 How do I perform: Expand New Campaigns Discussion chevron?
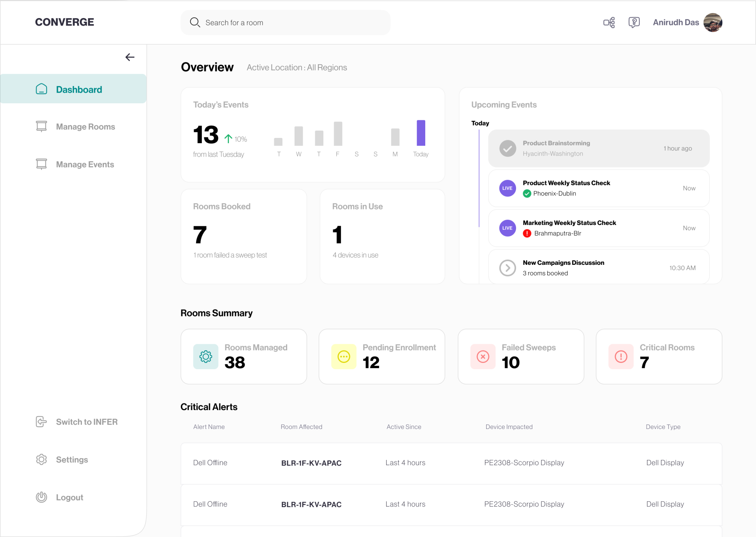coord(507,268)
